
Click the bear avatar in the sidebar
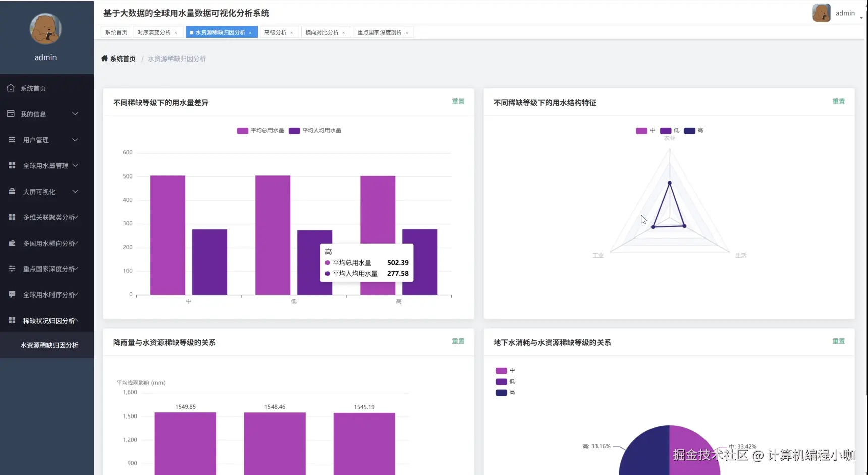(45, 29)
